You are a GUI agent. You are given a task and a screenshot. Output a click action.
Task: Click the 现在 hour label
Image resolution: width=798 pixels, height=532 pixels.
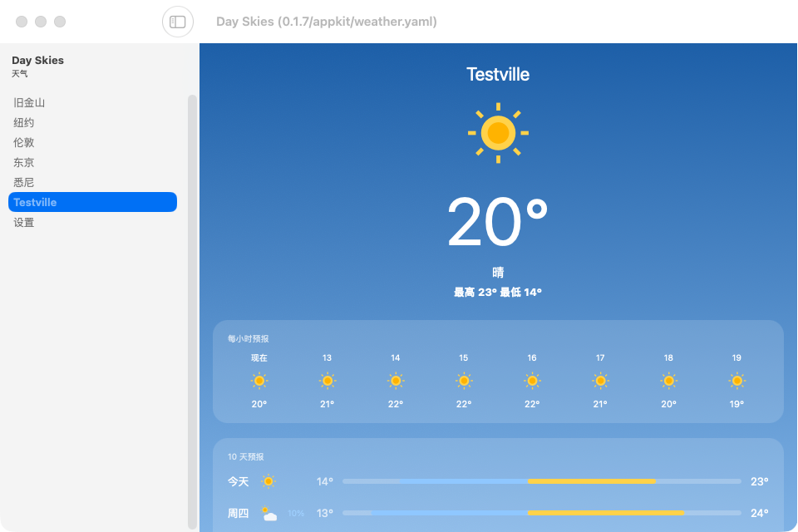pyautogui.click(x=259, y=358)
